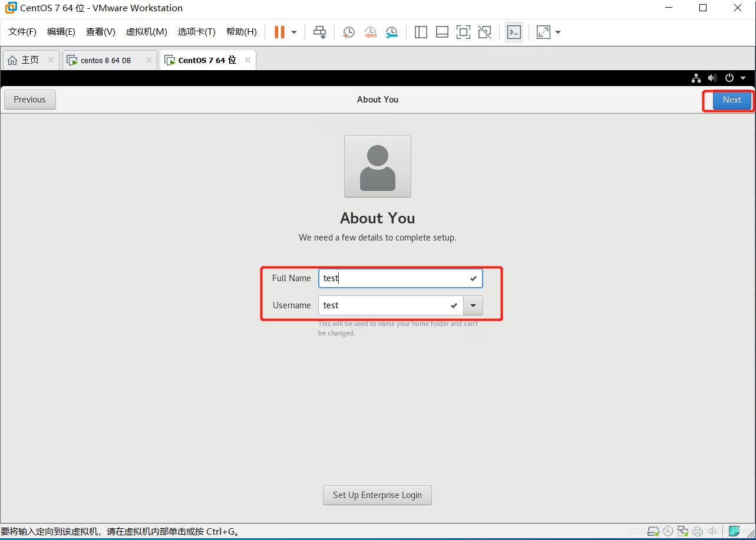The image size is (756, 540).
Task: Close the 主页 tab
Action: click(x=51, y=60)
